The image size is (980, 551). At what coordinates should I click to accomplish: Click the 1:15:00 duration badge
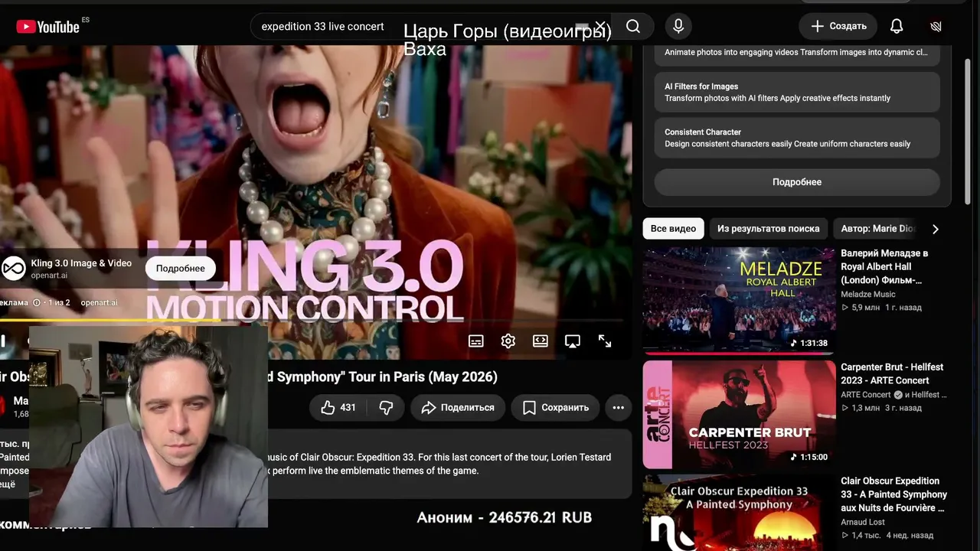[809, 457]
